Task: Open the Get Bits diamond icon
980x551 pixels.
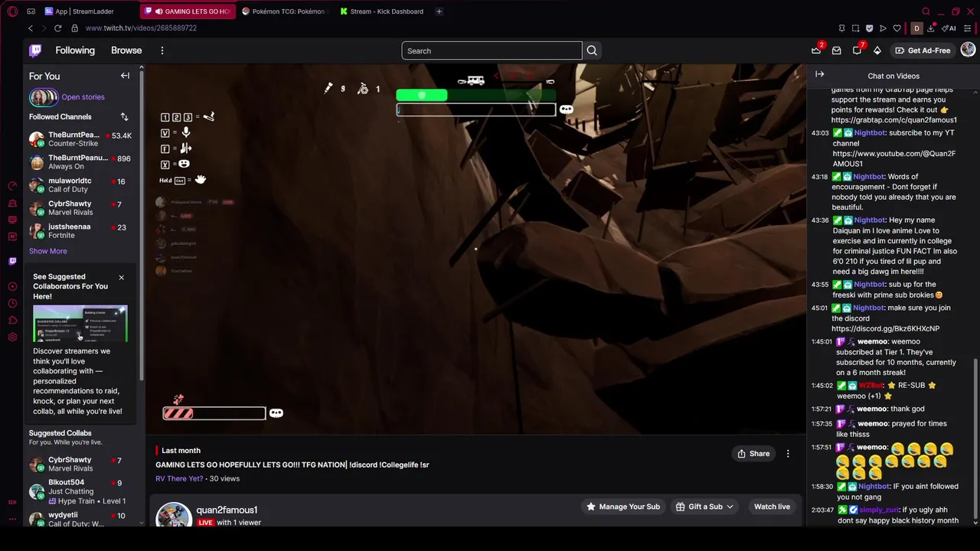Action: [x=877, y=51]
